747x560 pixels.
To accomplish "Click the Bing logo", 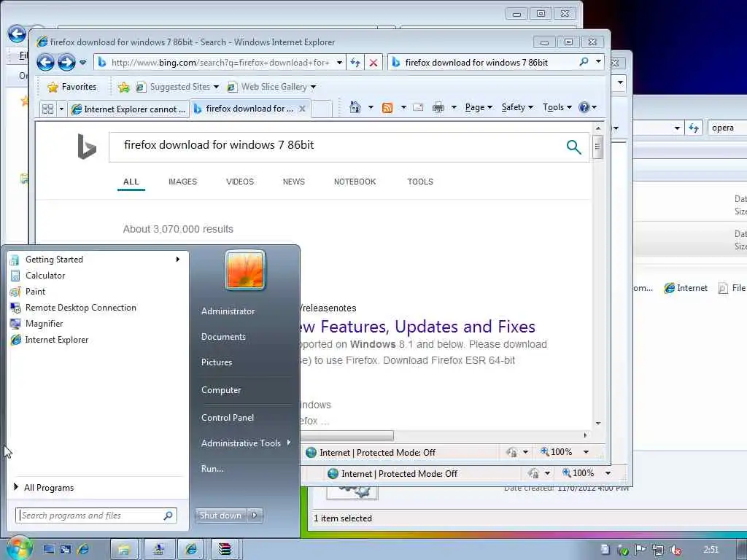I will [x=87, y=147].
